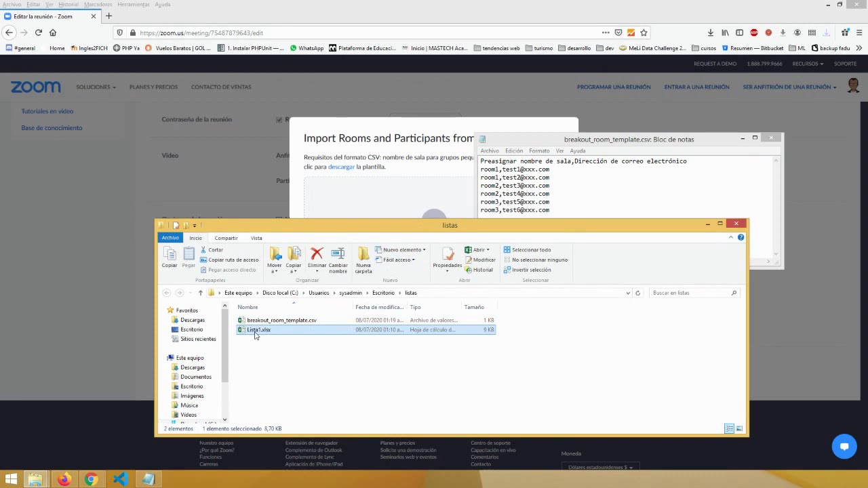
Task: Switch to the Vista ribbon tab
Action: 256,238
